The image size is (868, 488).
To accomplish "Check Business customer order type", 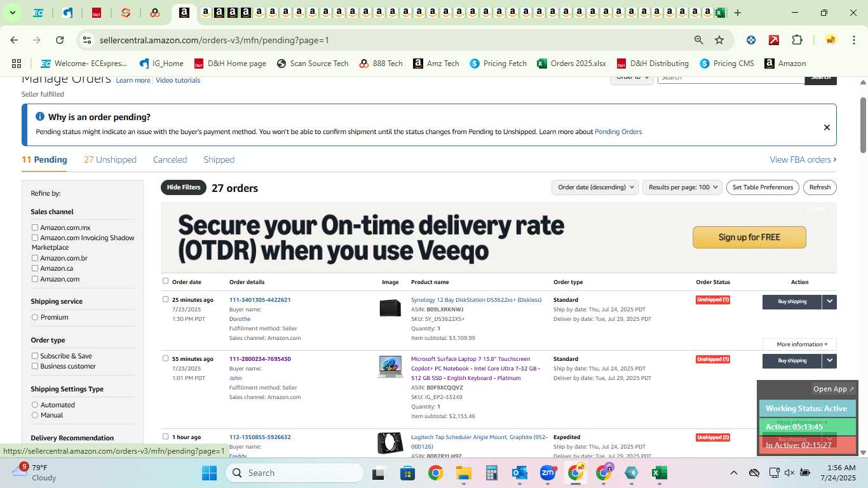I will tap(35, 366).
